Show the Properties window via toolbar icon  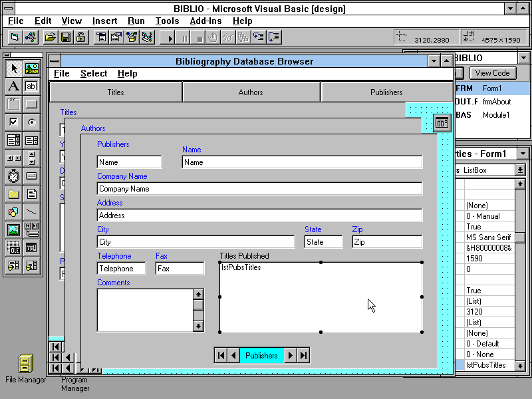point(116,37)
